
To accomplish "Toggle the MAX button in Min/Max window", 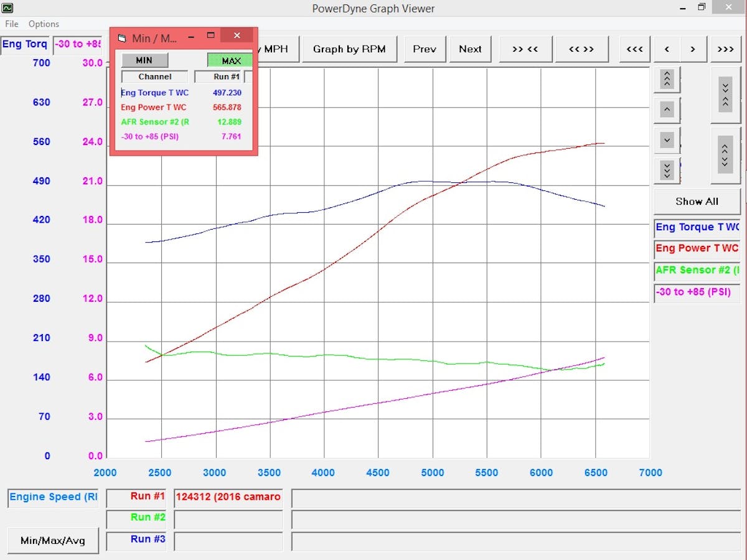I will 230,60.
